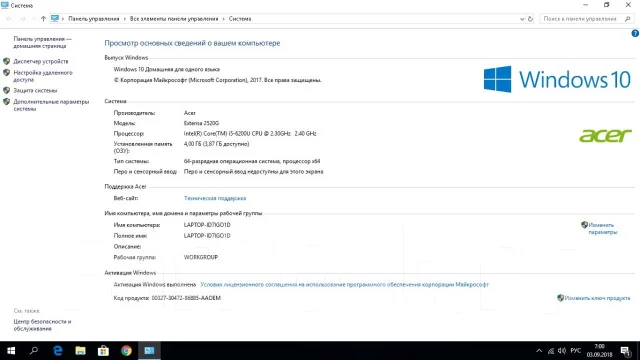
Task: Click the back navigation arrow
Action: tap(9, 19)
